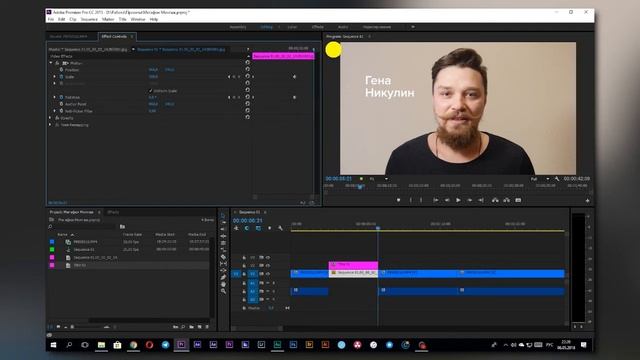This screenshot has height=360, width=640.
Task: Open the File menu
Action: click(51, 19)
